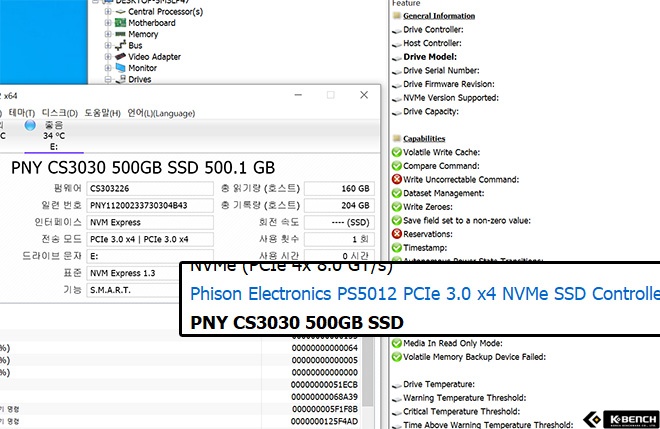The height and width of the screenshot is (429, 660).
Task: Expand the Video Adapter tree node
Action: [108, 56]
